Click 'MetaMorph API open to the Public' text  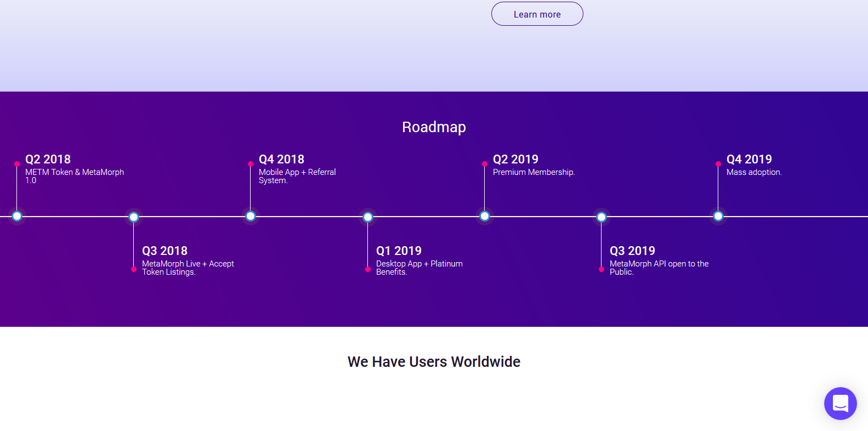pos(659,268)
